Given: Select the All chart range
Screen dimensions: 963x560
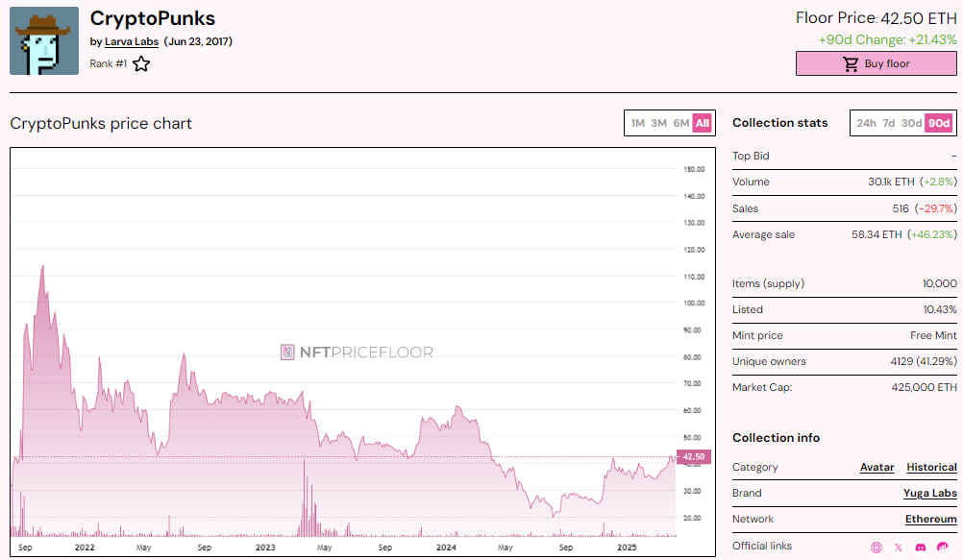Looking at the screenshot, I should [x=703, y=123].
